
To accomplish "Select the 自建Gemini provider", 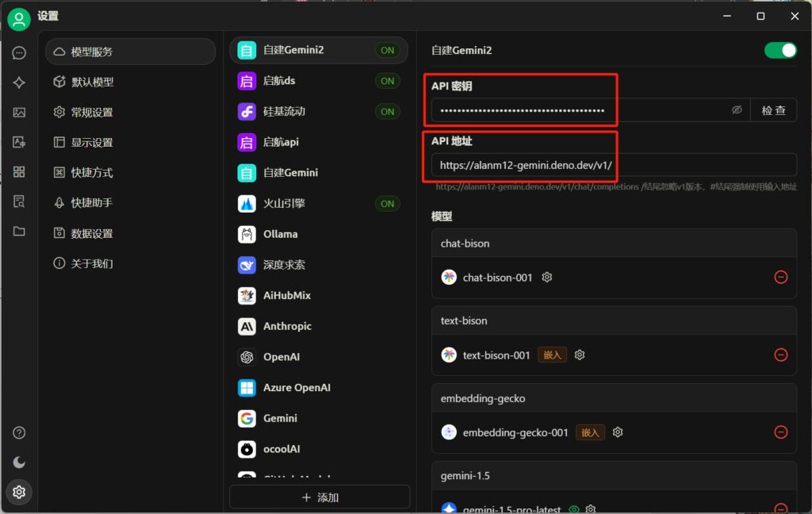I will 319,173.
